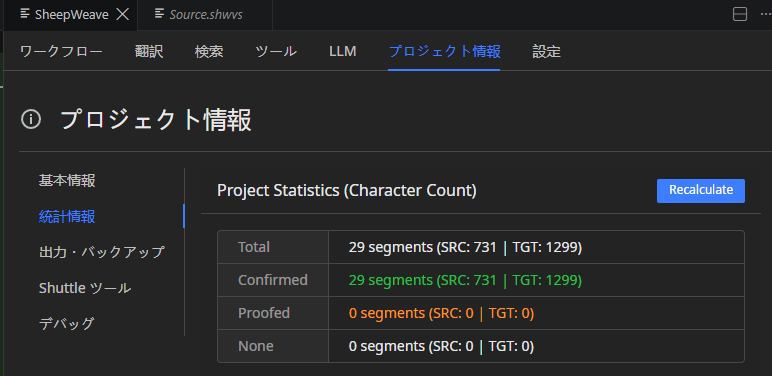This screenshot has width=772, height=376.
Task: Click the Confirmed row label
Action: point(273,280)
